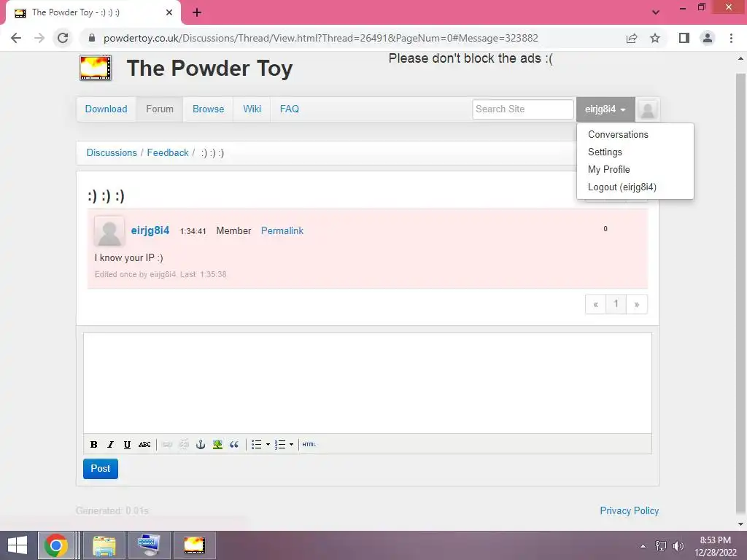The height and width of the screenshot is (560, 747).
Task: Click the user avatar beside the username menu
Action: 648,109
